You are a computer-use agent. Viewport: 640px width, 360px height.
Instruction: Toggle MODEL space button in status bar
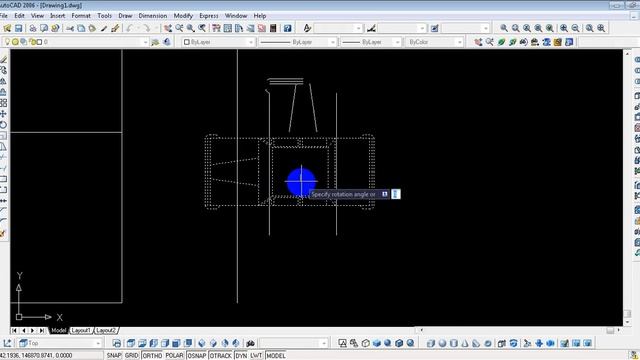276,356
